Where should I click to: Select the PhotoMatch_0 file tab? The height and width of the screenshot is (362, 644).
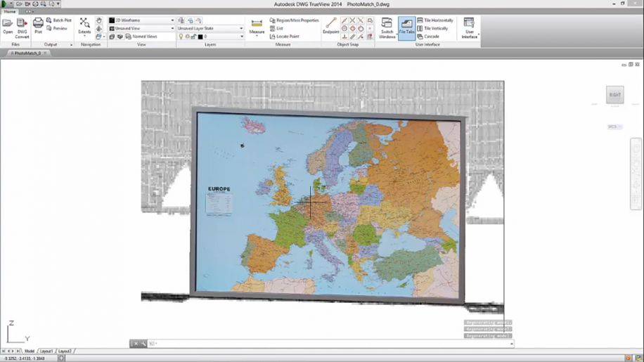27,53
